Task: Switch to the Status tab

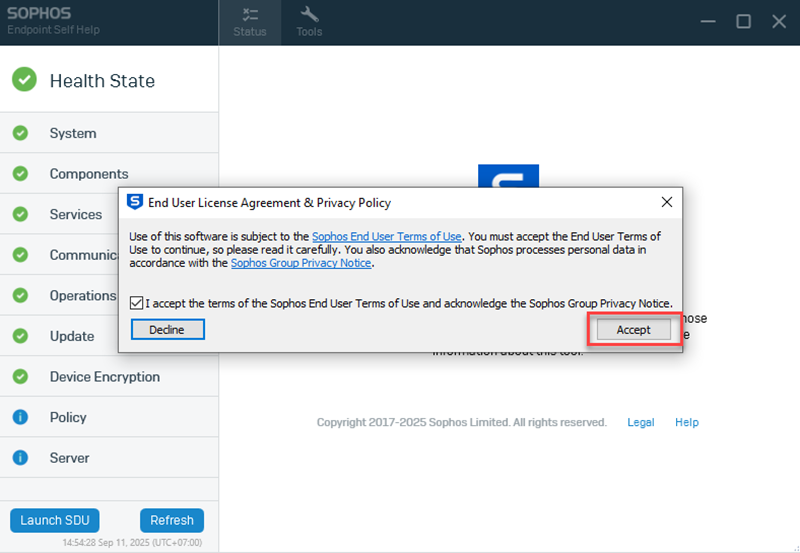Action: 250,22
